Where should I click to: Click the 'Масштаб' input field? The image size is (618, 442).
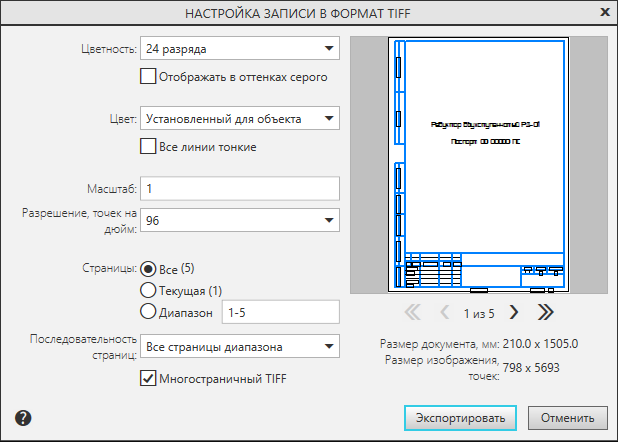240,188
